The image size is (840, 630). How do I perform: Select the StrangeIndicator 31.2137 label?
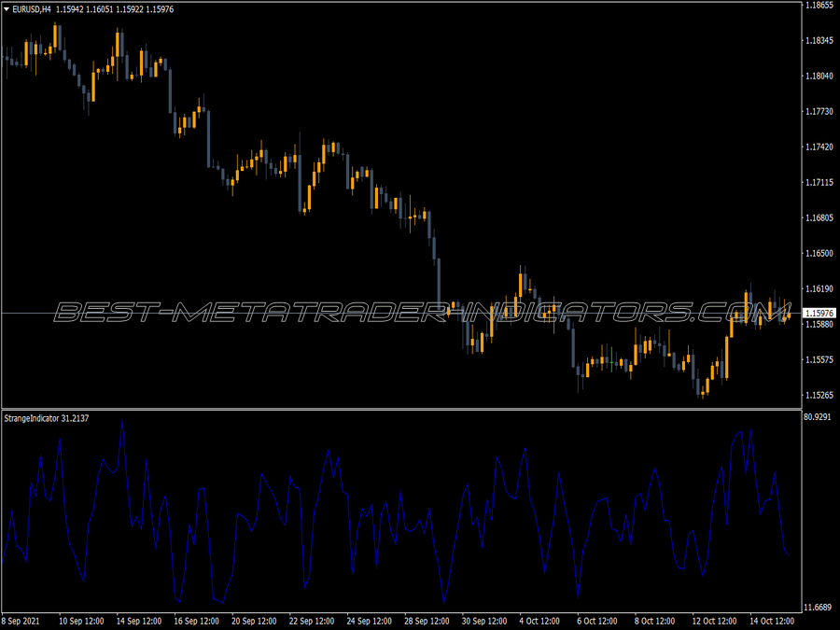47,418
